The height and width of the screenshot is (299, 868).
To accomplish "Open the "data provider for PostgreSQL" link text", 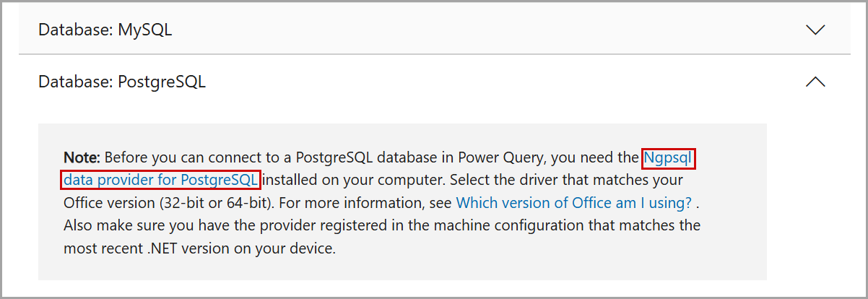I will tap(160, 179).
